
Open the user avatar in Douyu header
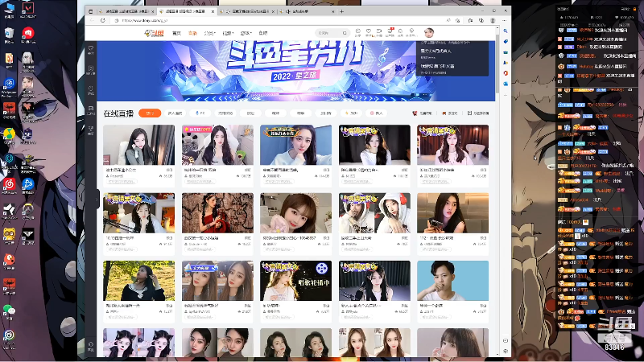pos(429,32)
